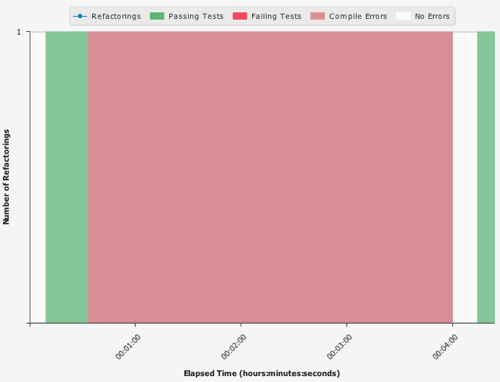Click the pink Compile Errors legend swatch
This screenshot has width=500, height=382.
(x=318, y=16)
